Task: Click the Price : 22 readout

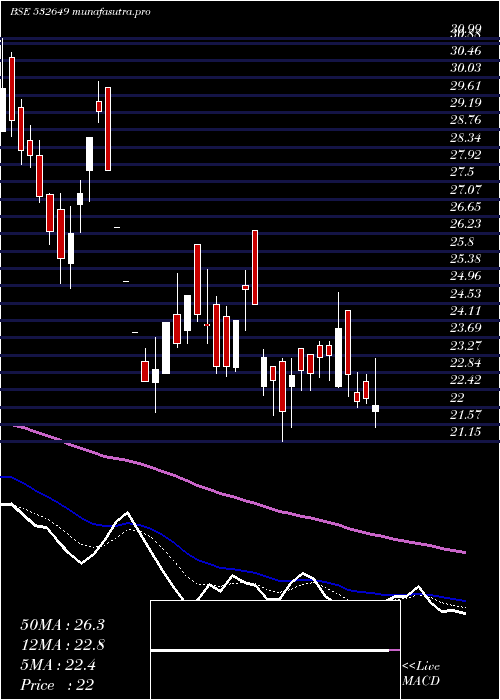Action: pos(57,685)
